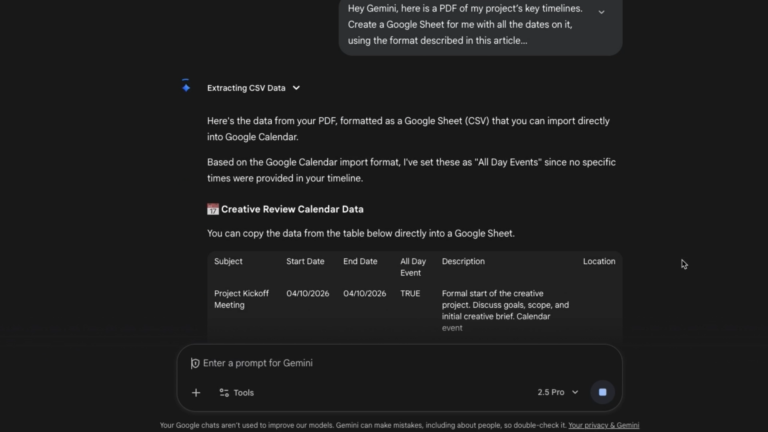Click the All Day Event column header
This screenshot has height=432, width=768.
412,267
